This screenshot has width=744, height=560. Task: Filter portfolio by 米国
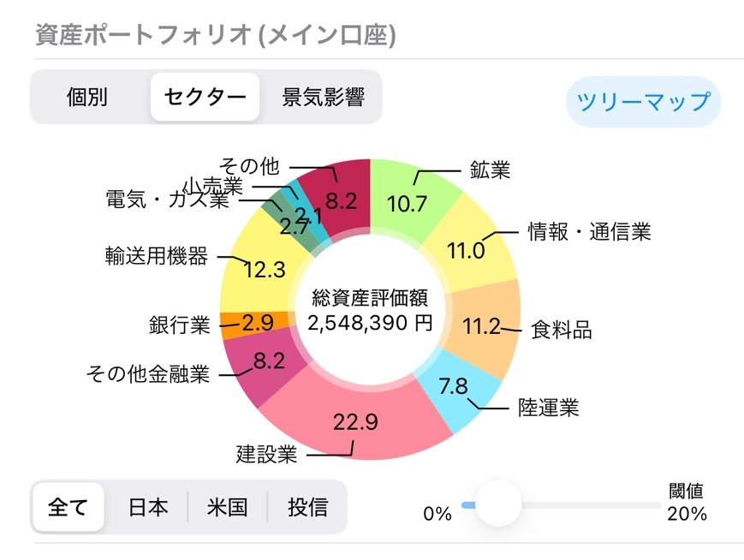click(224, 507)
